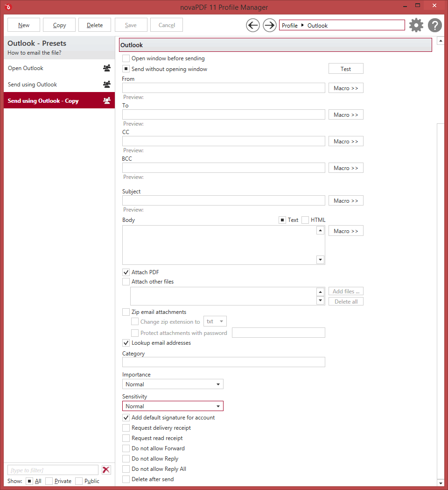Image resolution: width=448 pixels, height=490 pixels.
Task: Click the From address input field
Action: (224, 88)
